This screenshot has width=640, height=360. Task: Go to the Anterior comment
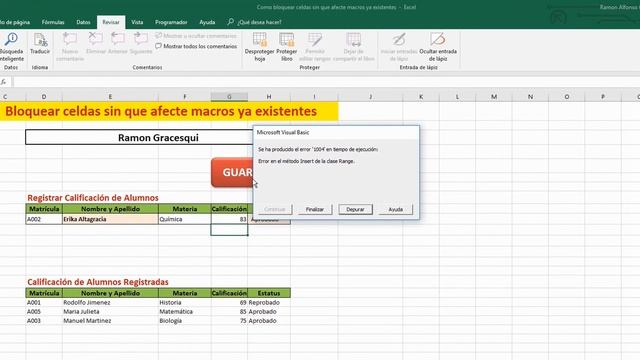(118, 44)
